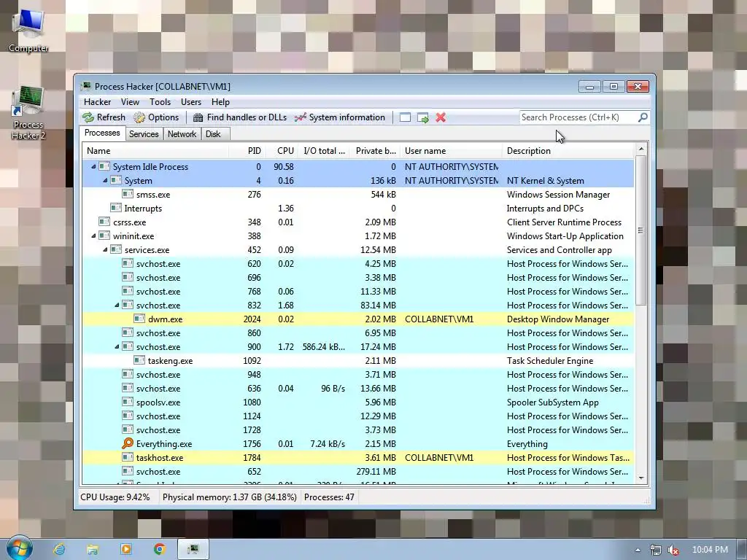
Task: Sort by the PID column header
Action: [247, 151]
